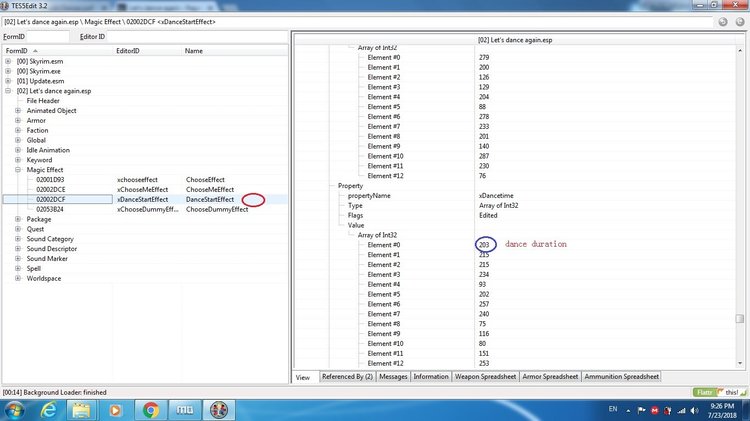The height and width of the screenshot is (421, 750).
Task: Click the FormID filter input field
Action: coord(46,36)
